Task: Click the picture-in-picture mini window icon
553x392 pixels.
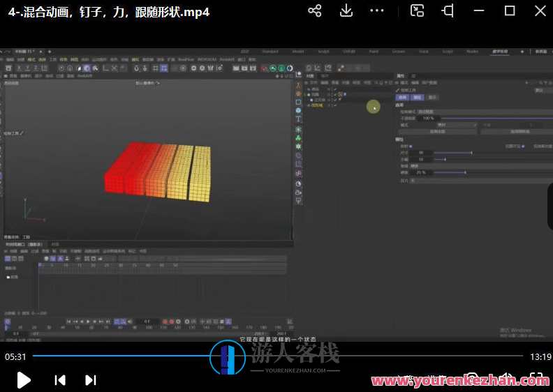Action: tap(417, 10)
